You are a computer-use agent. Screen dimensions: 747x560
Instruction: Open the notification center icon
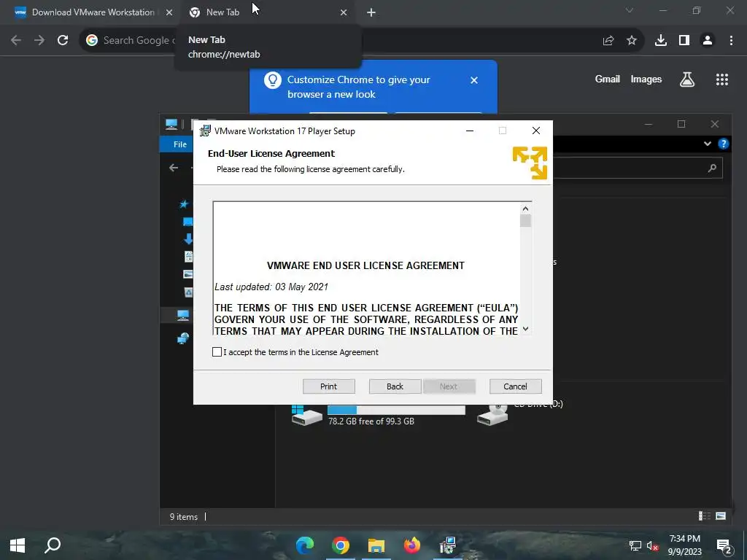pyautogui.click(x=724, y=545)
